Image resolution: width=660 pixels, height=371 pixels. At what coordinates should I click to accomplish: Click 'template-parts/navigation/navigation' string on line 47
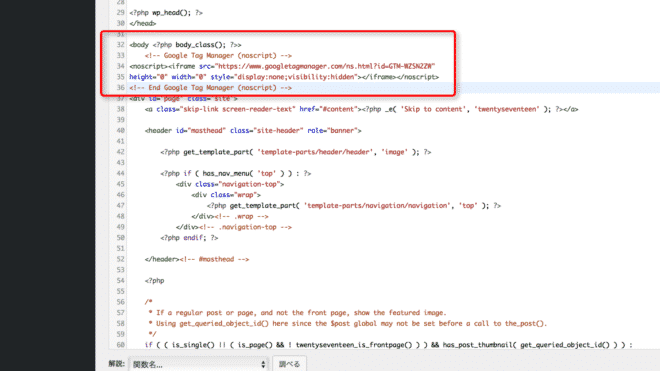point(377,206)
